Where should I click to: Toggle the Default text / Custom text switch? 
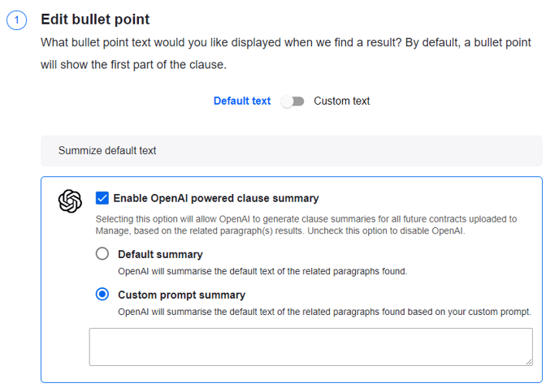(292, 101)
